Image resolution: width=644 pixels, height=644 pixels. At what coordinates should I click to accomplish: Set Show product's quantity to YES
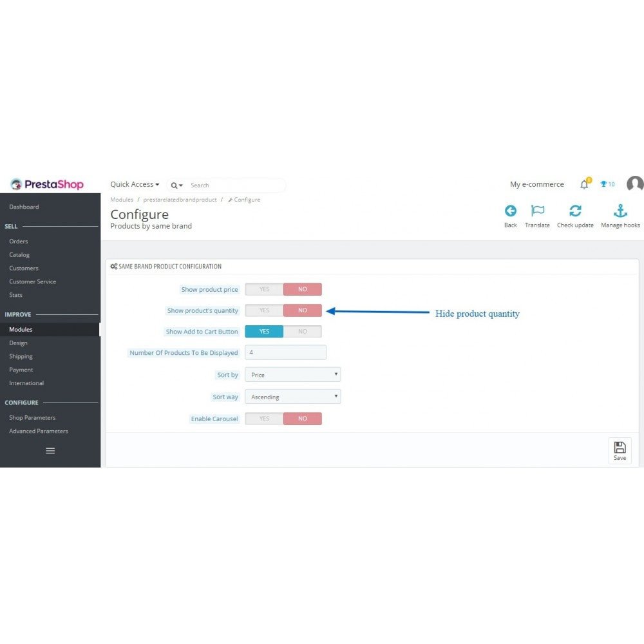click(264, 310)
